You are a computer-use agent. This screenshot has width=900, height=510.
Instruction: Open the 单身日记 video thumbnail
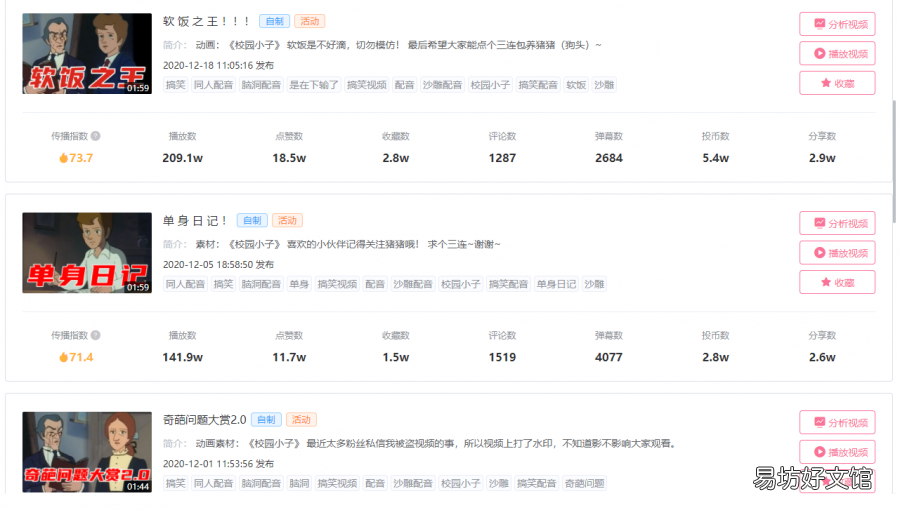point(87,253)
